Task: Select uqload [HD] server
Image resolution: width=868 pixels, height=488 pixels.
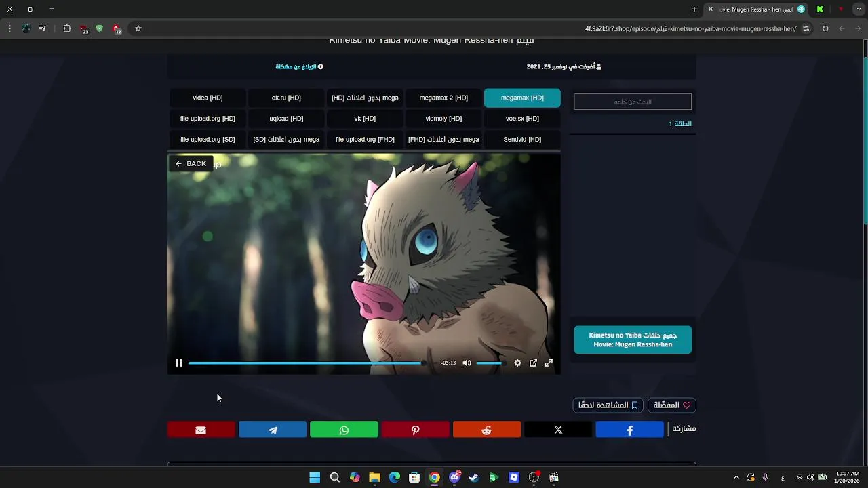Action: (x=286, y=119)
